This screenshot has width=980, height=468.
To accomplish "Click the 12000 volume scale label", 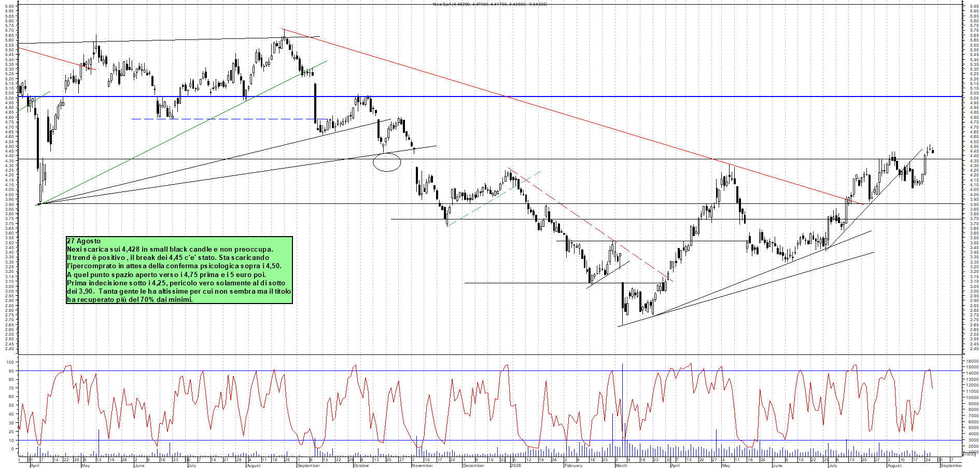I will coord(971,386).
